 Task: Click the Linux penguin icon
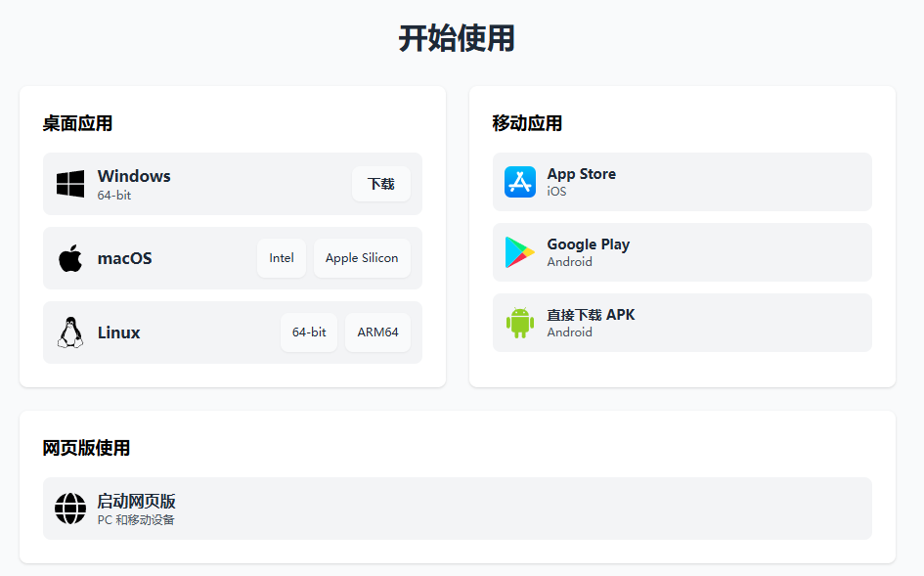coord(70,332)
